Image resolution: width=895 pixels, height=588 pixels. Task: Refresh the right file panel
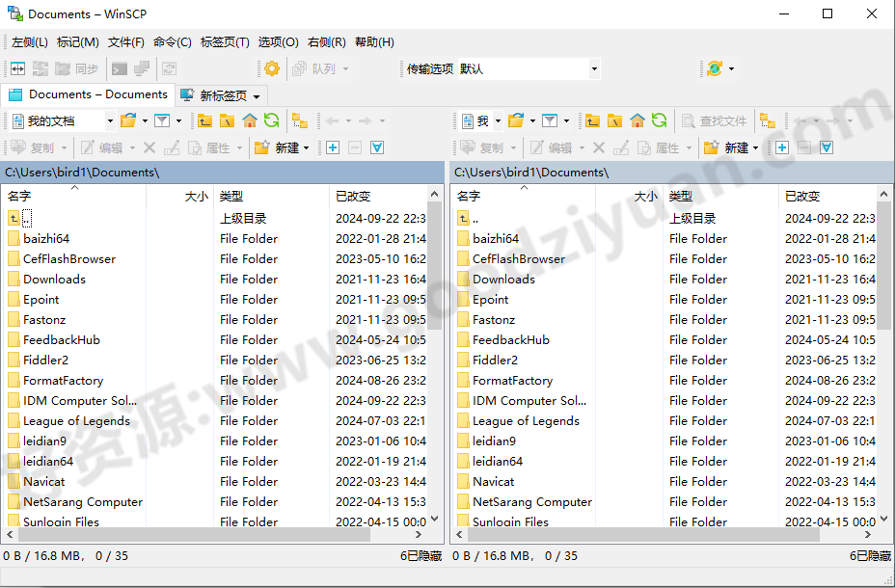click(x=660, y=122)
